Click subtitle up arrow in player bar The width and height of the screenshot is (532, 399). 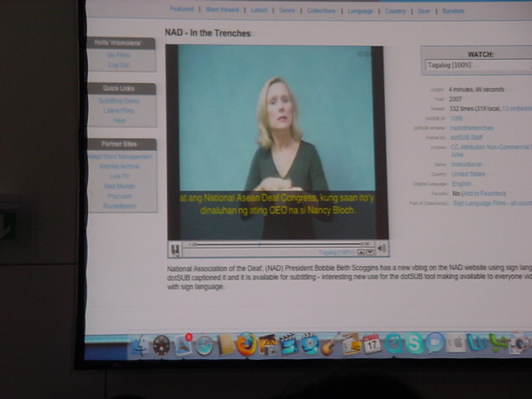point(361,252)
